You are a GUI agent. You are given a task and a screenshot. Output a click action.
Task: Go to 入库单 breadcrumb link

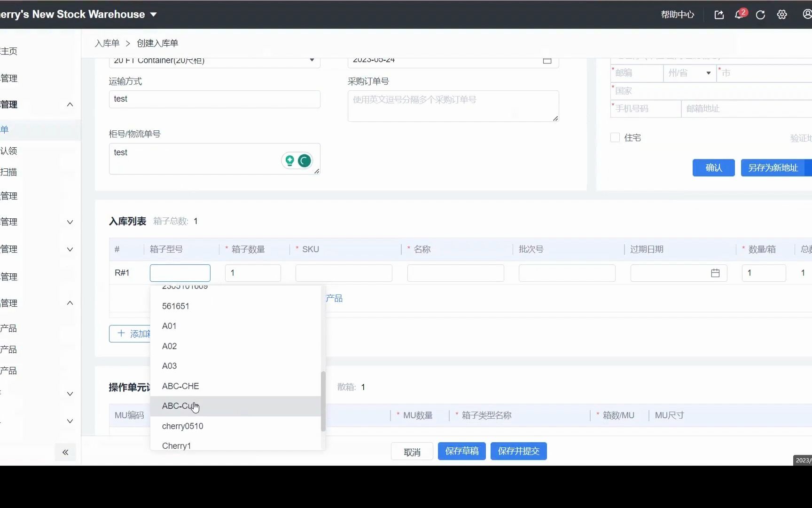(x=107, y=43)
